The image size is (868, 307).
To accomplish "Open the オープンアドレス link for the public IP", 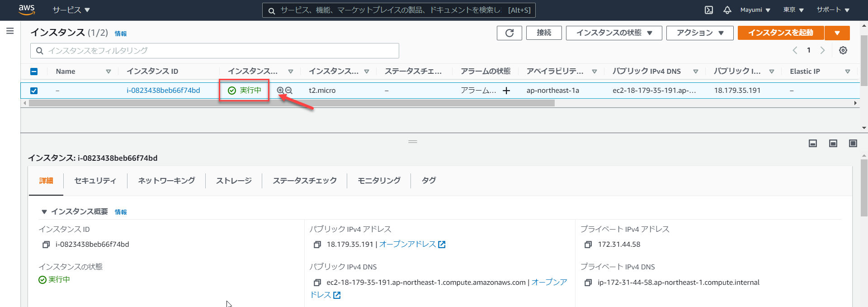I will click(412, 245).
